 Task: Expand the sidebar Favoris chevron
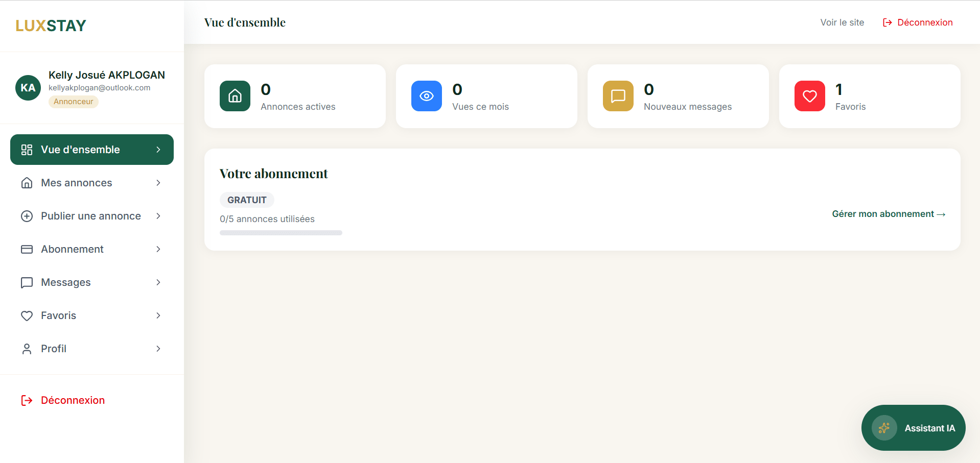pyautogui.click(x=158, y=315)
